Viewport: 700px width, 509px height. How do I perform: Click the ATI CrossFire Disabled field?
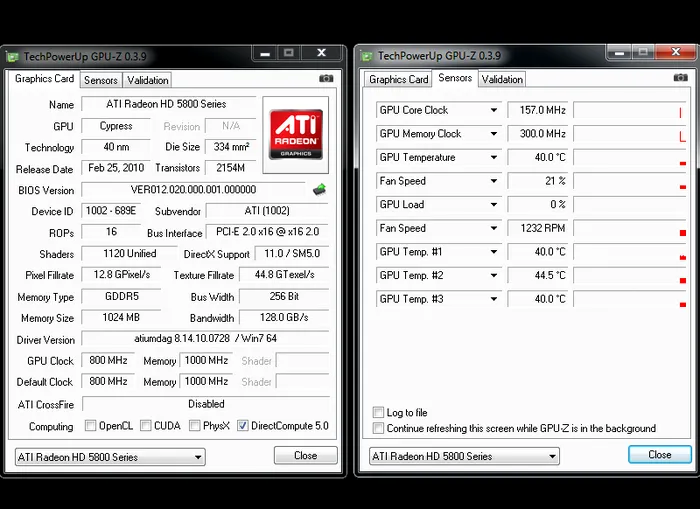[x=206, y=404]
